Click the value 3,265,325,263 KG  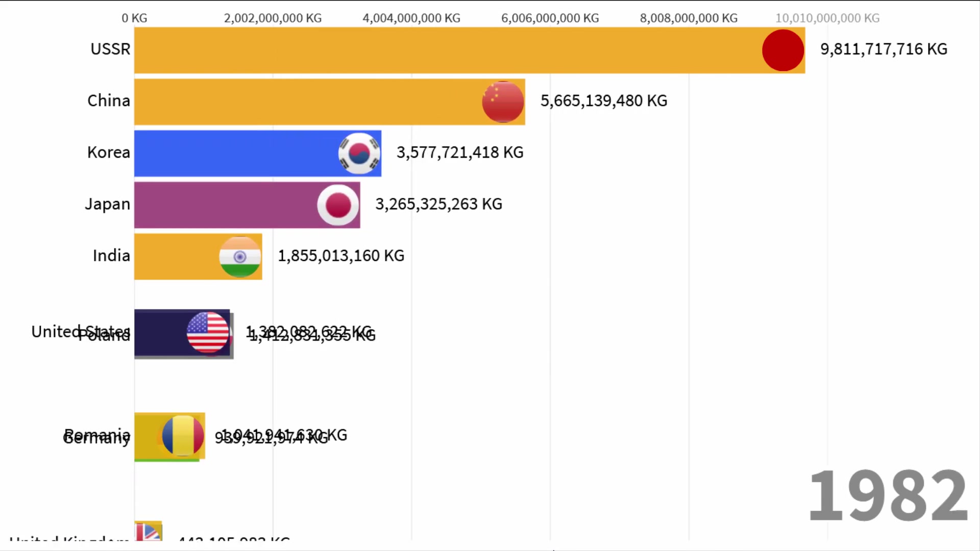(x=438, y=204)
